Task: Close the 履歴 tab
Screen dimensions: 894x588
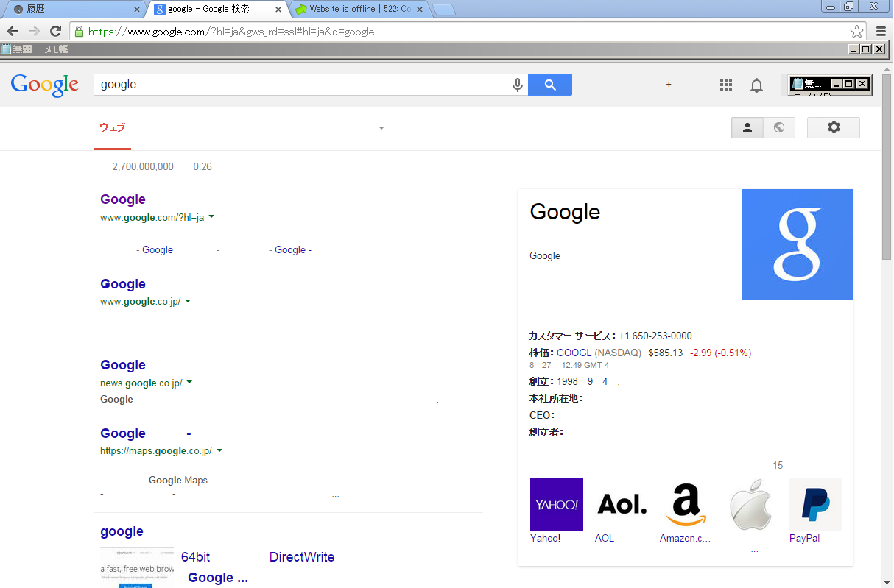Action: [136, 10]
